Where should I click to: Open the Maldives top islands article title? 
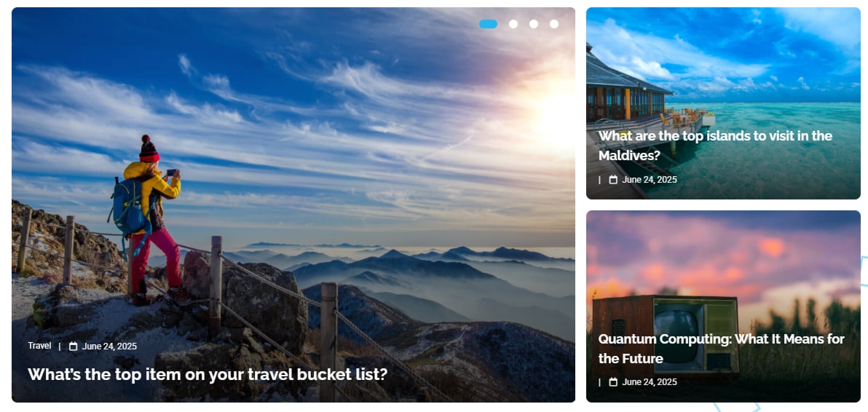715,146
